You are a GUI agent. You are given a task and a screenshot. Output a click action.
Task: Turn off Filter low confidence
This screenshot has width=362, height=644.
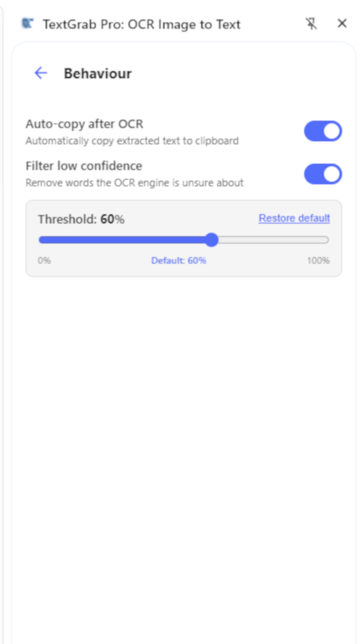click(322, 174)
